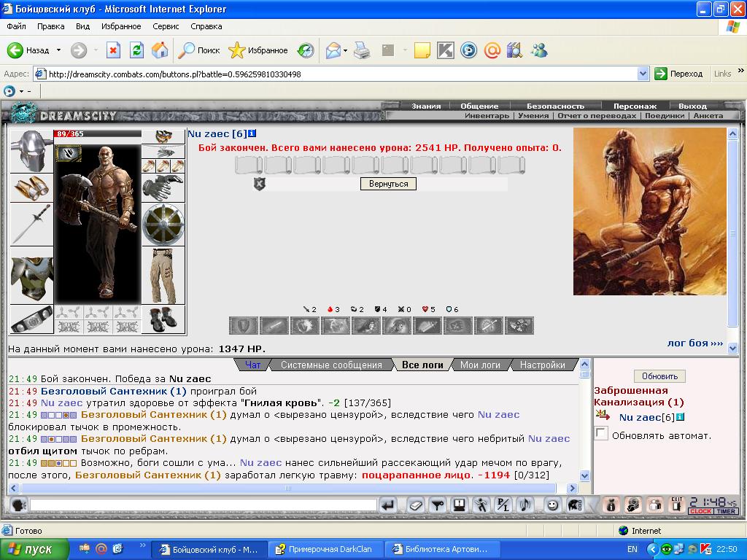Click the Переход go button

pyautogui.click(x=678, y=74)
